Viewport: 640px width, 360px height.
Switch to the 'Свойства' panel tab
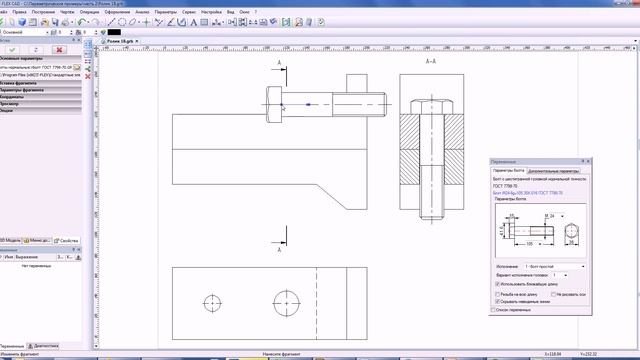66,241
